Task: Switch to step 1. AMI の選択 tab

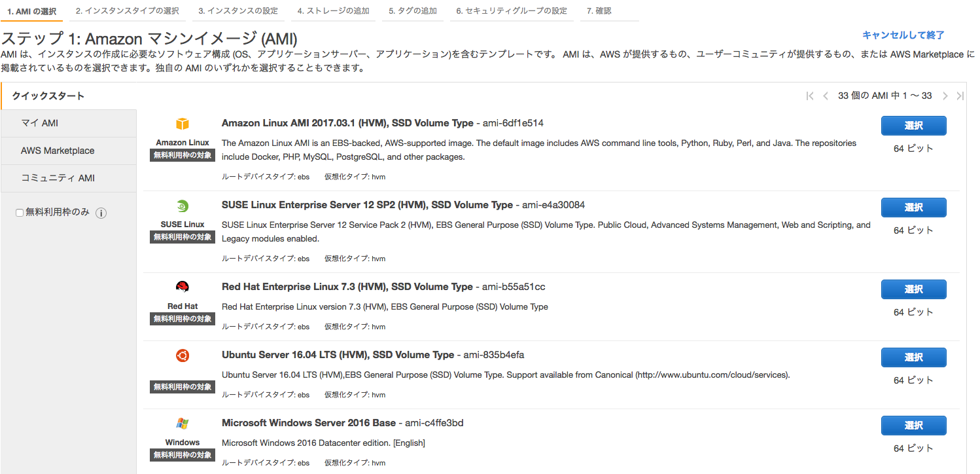Action: 31,11
